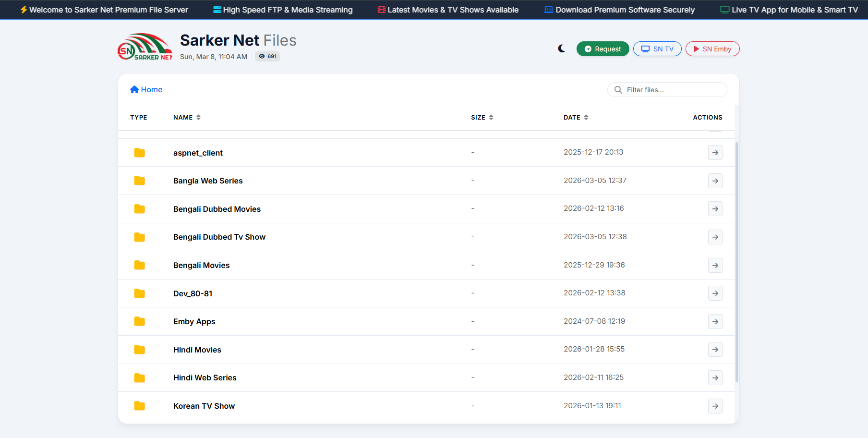Focus the Filter files search field

click(667, 90)
